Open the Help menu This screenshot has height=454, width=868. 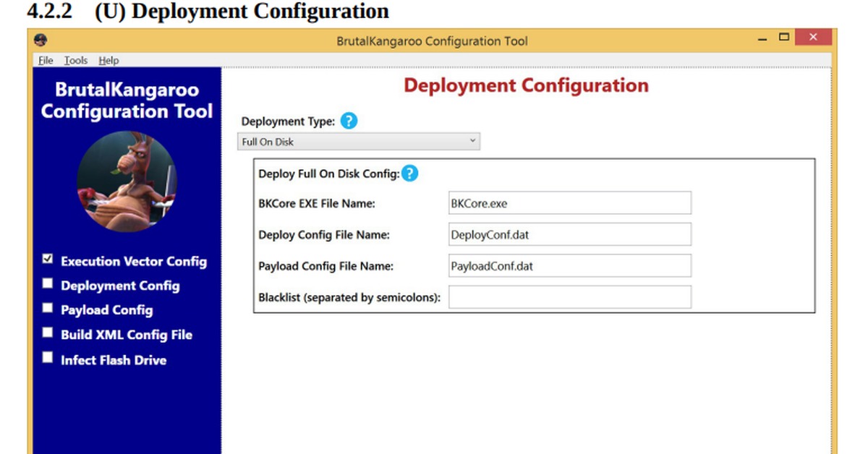[109, 61]
